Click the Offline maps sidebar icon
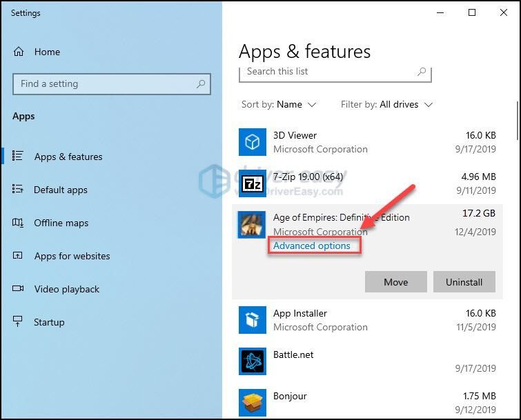 point(18,223)
